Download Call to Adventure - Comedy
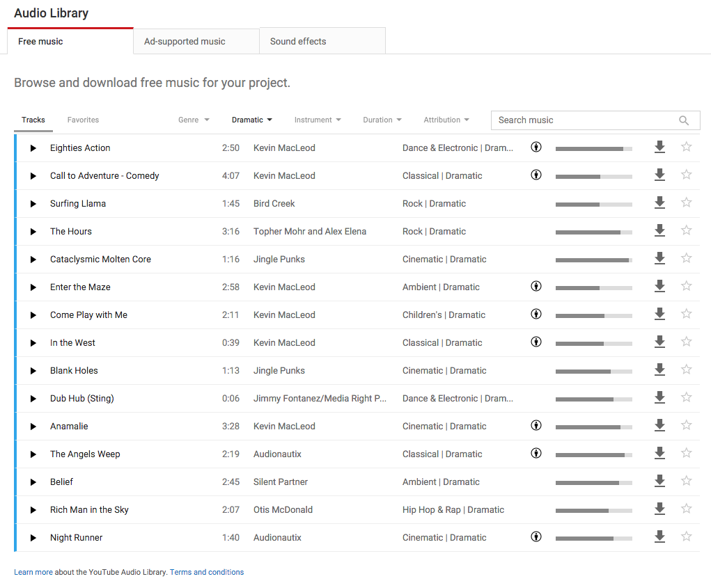Image resolution: width=711 pixels, height=588 pixels. (x=659, y=175)
